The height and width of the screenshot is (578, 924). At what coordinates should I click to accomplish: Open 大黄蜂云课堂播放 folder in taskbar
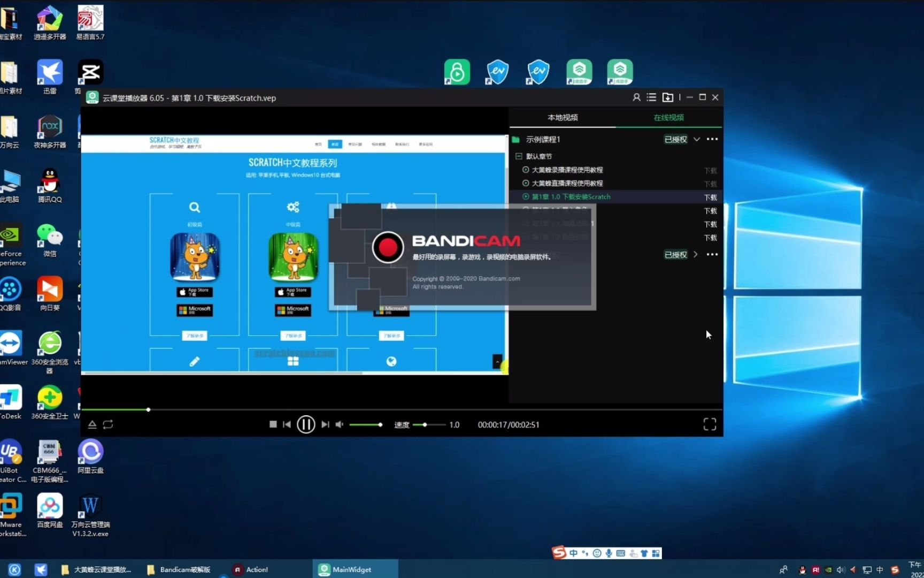click(x=96, y=569)
